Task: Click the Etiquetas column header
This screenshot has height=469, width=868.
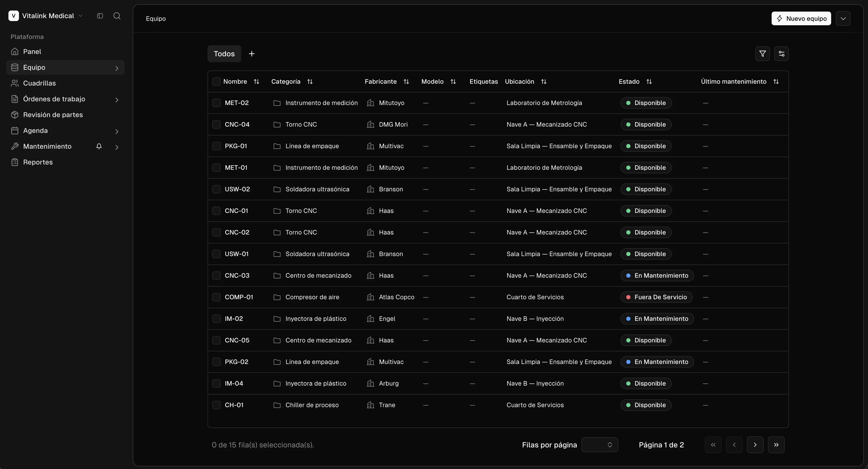Action: [484, 82]
